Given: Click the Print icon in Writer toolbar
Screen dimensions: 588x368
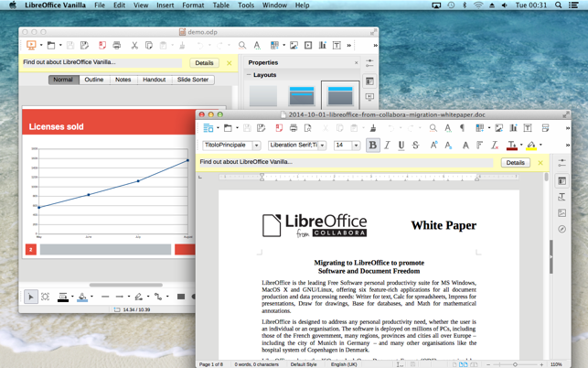Looking at the screenshot, I should pyautogui.click(x=294, y=128).
